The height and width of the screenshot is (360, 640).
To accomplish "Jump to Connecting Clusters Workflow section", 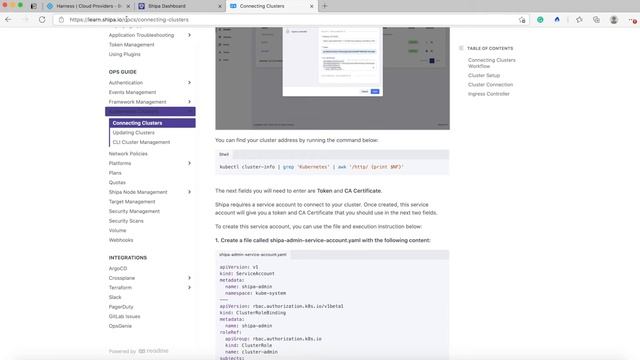I will pyautogui.click(x=491, y=63).
